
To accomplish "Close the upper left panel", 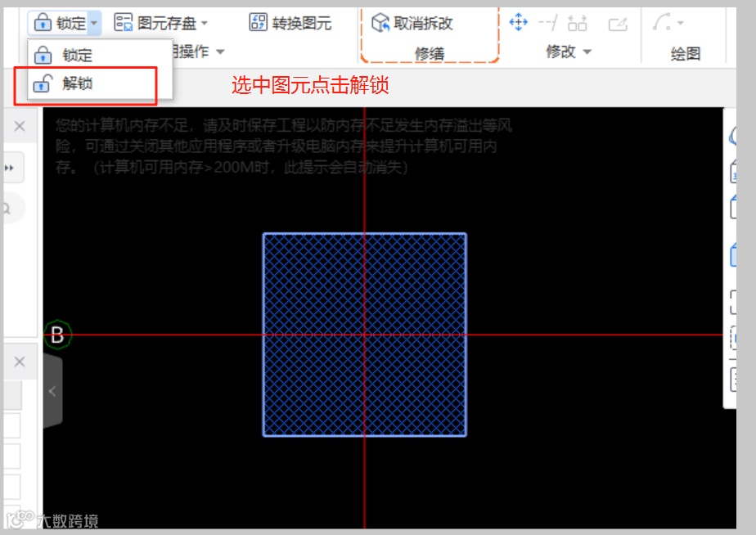I will 20,126.
